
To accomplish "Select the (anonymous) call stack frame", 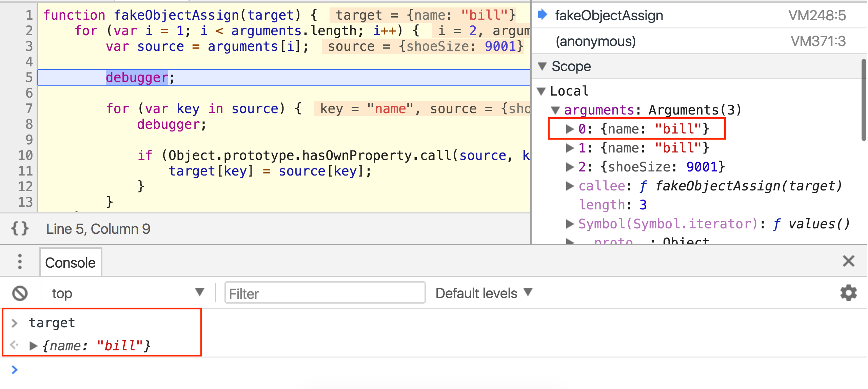I will 595,41.
